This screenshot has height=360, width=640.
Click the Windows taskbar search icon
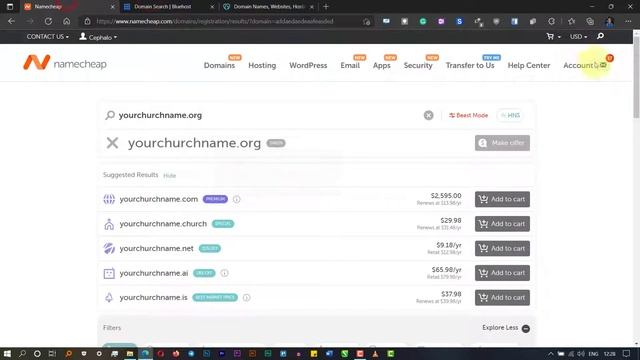pos(22,354)
